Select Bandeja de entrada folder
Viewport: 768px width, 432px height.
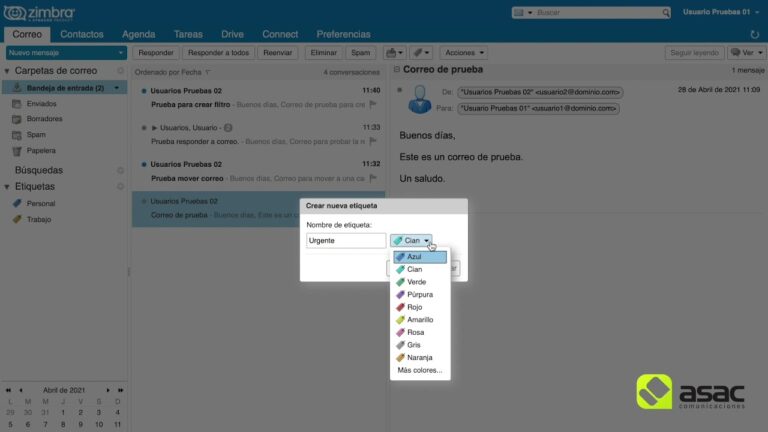tap(65, 88)
